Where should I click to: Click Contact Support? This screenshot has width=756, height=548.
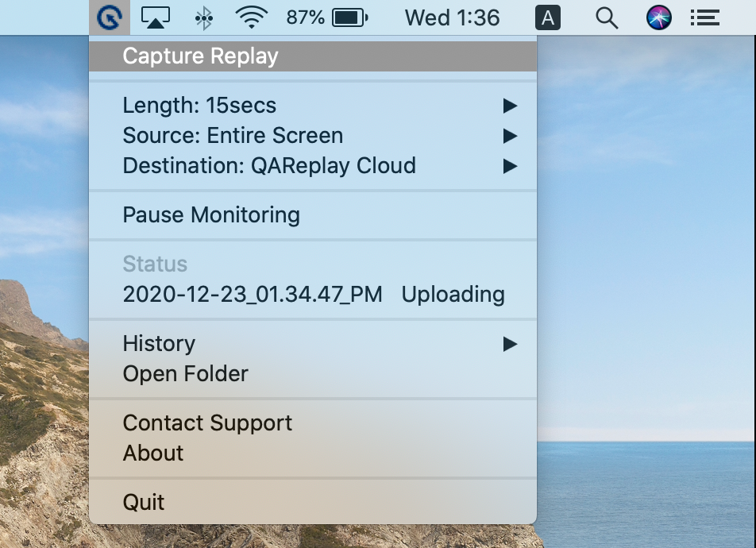coord(207,423)
